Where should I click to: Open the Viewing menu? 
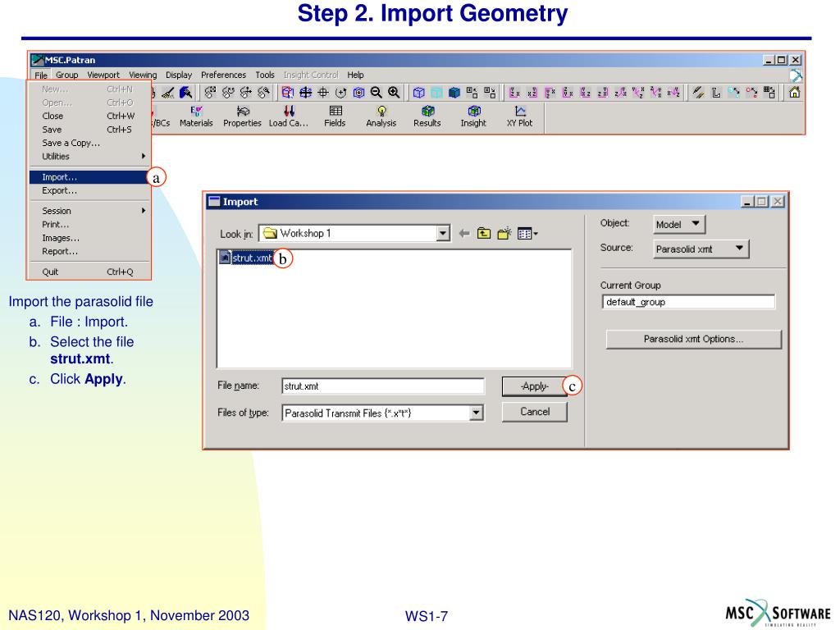click(x=143, y=75)
